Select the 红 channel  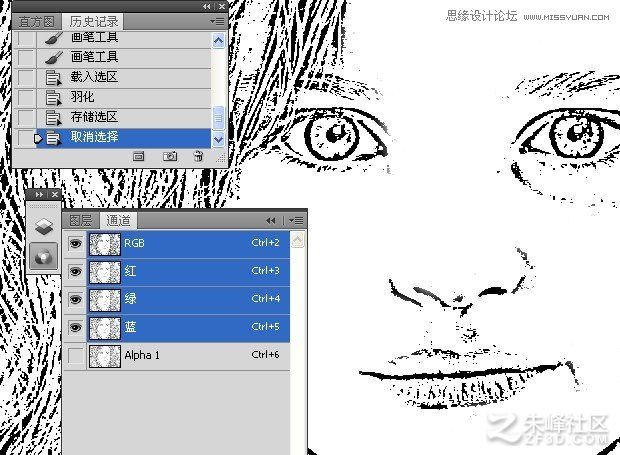pos(177,272)
